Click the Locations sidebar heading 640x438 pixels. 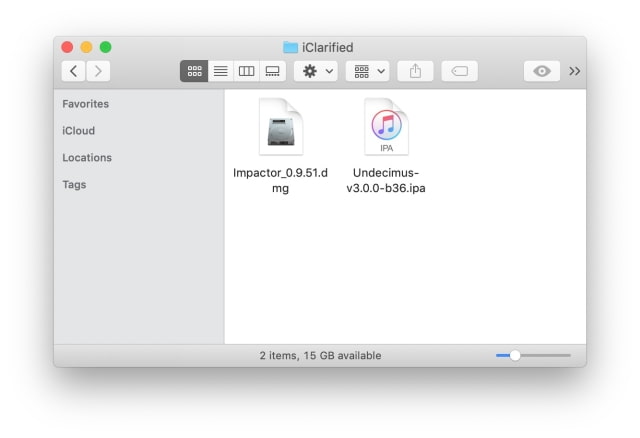(x=87, y=158)
